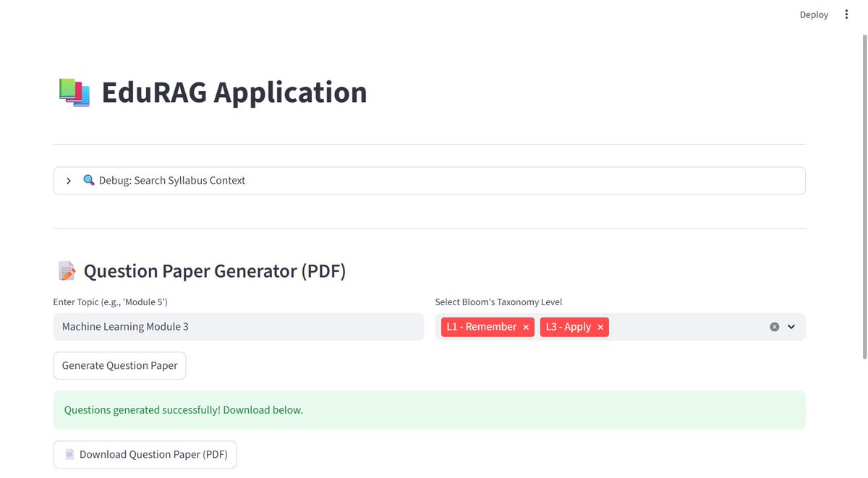868x478 pixels.
Task: Open the three-dot main menu
Action: point(846,14)
